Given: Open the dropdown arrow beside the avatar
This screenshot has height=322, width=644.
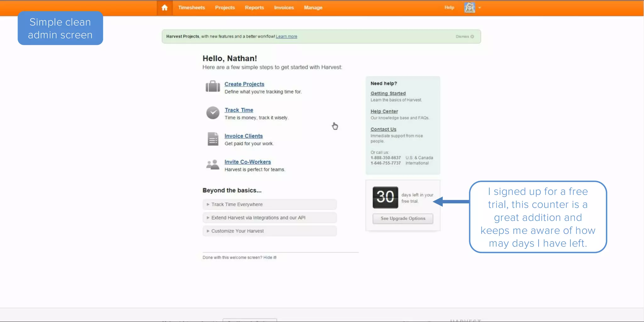Looking at the screenshot, I should click(480, 8).
